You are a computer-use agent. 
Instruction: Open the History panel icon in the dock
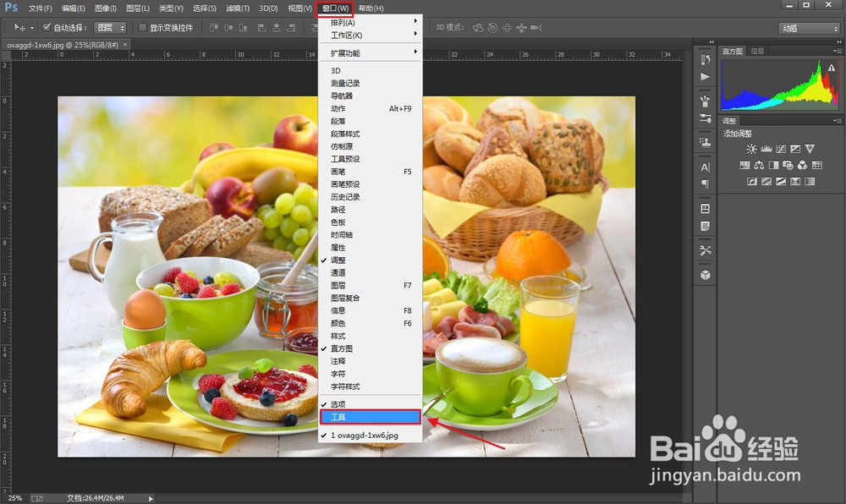click(706, 59)
